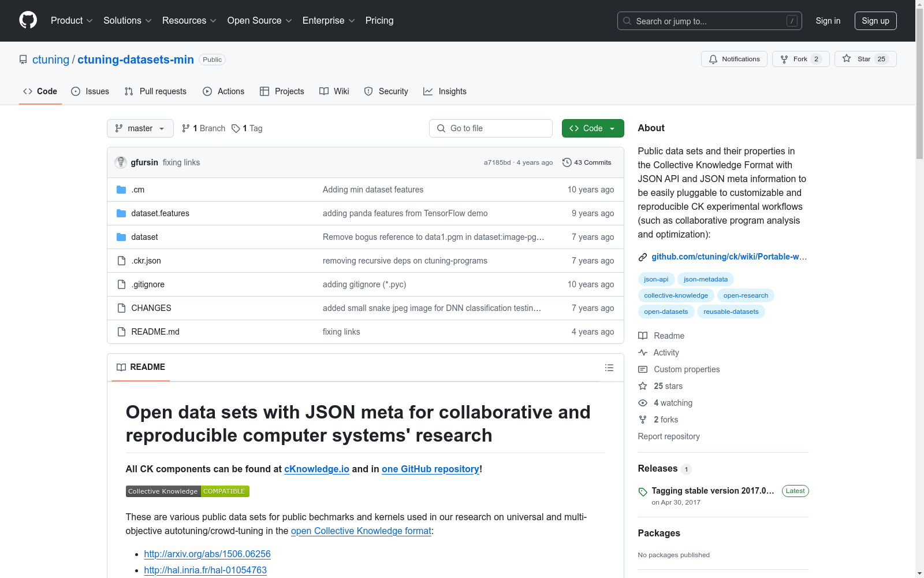The height and width of the screenshot is (578, 924).
Task: Click the Collective Knowledge compatible badge
Action: 188,491
